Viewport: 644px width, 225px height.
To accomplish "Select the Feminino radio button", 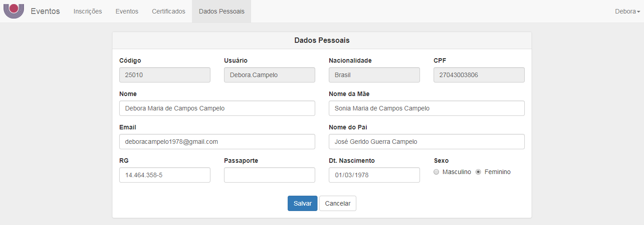I will pos(478,172).
